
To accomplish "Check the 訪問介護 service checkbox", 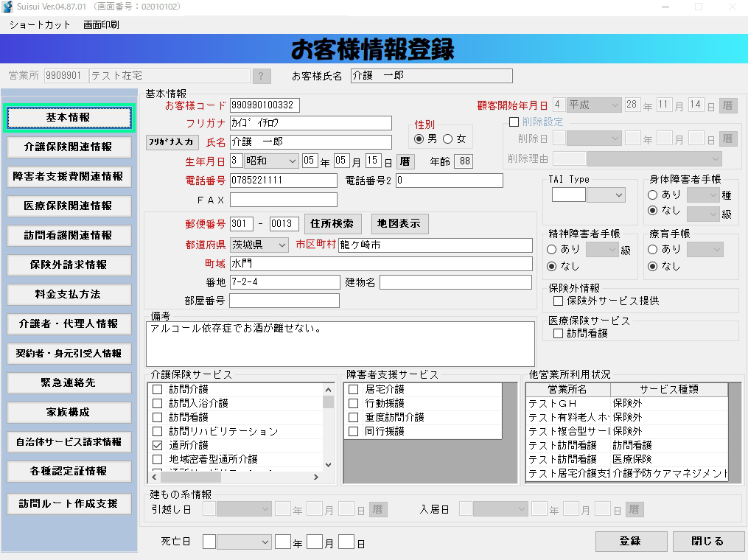I will (158, 389).
